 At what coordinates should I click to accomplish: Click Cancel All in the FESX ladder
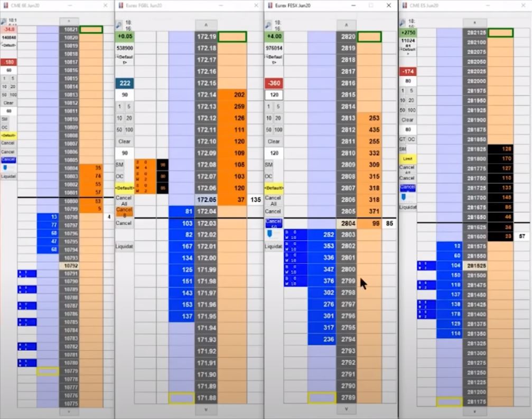click(x=273, y=201)
